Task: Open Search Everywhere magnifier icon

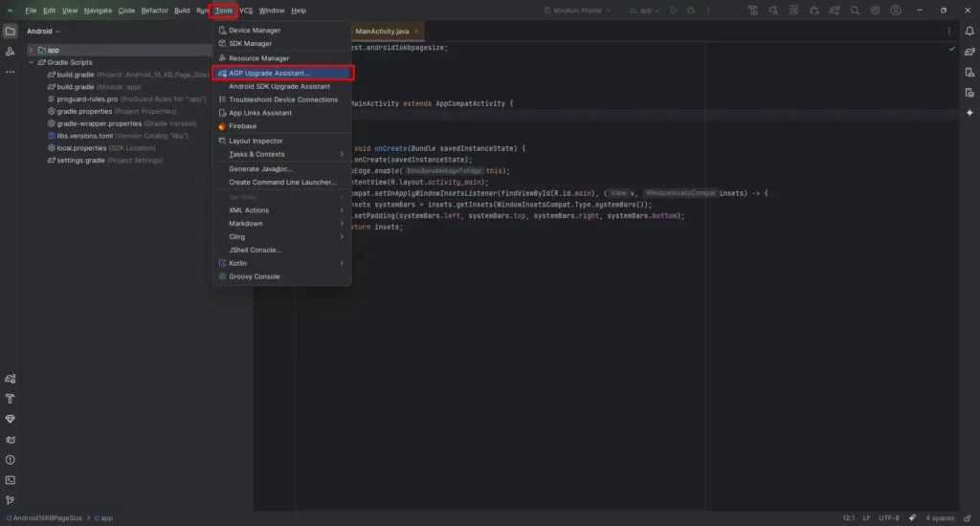Action: click(x=855, y=11)
